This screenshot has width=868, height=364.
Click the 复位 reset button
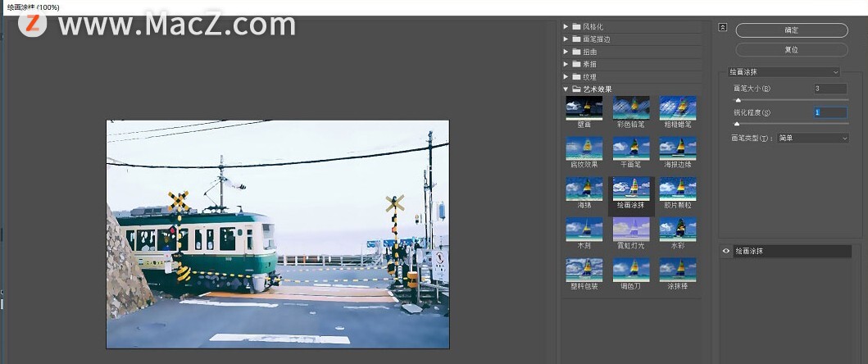(791, 49)
